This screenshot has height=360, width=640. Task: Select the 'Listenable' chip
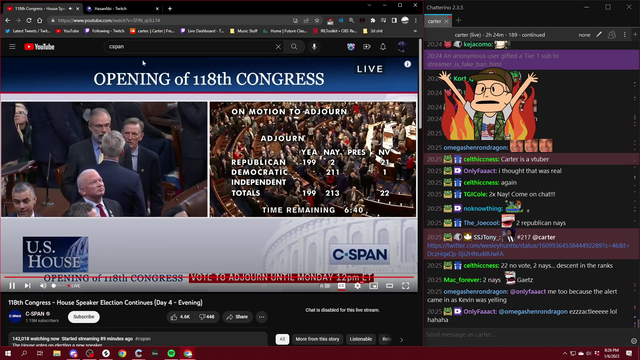[361, 339]
